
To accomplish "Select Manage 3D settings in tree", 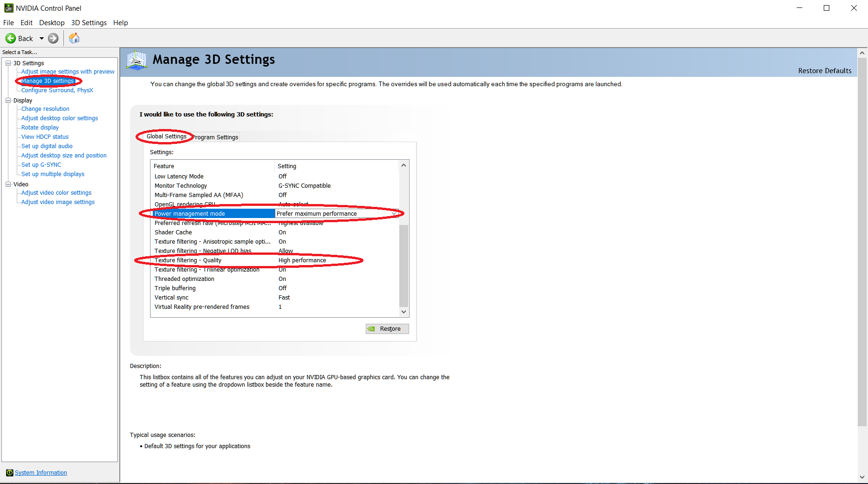I will [x=48, y=81].
